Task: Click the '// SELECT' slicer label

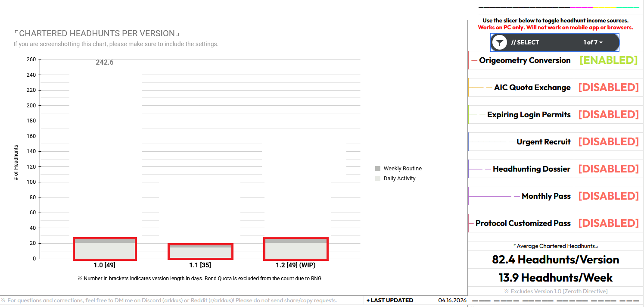Action: [x=525, y=42]
